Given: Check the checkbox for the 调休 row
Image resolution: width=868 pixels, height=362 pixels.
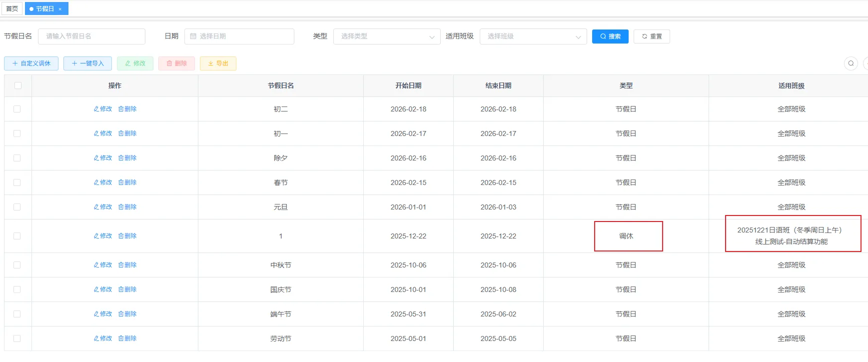Looking at the screenshot, I should [x=17, y=236].
